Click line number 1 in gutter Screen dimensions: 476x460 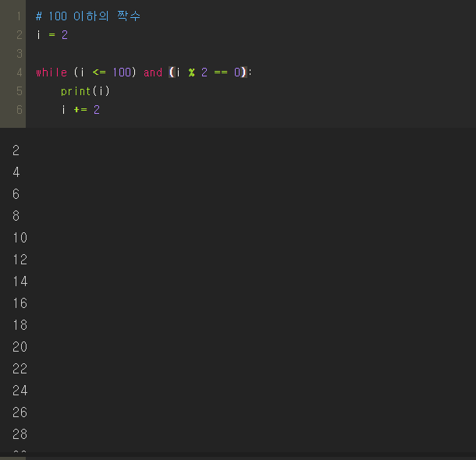[20, 16]
